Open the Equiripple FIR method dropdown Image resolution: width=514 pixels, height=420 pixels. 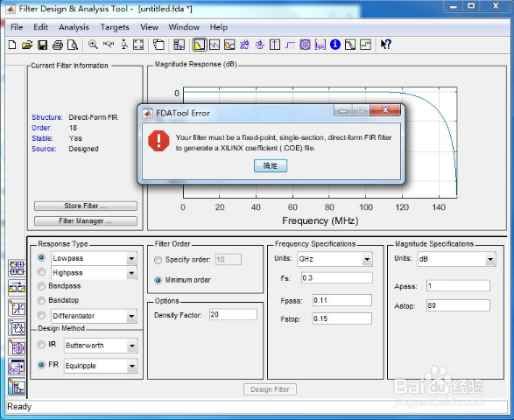click(x=132, y=366)
